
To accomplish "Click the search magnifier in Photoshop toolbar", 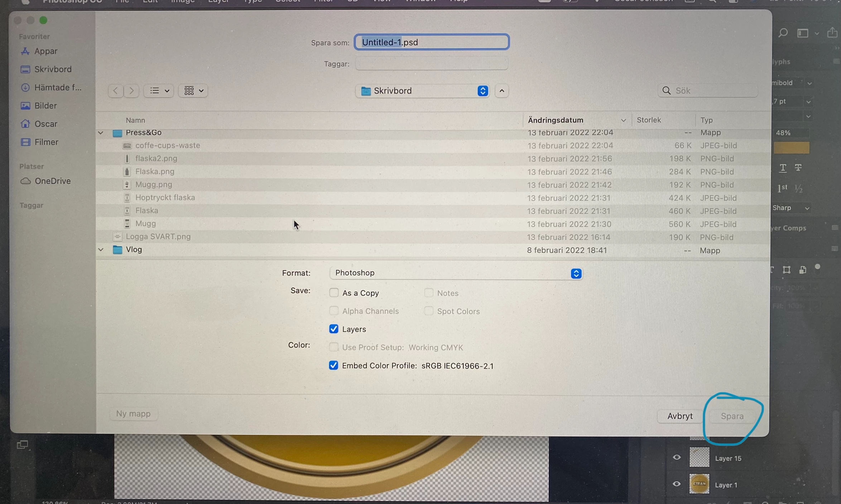I will tap(783, 33).
